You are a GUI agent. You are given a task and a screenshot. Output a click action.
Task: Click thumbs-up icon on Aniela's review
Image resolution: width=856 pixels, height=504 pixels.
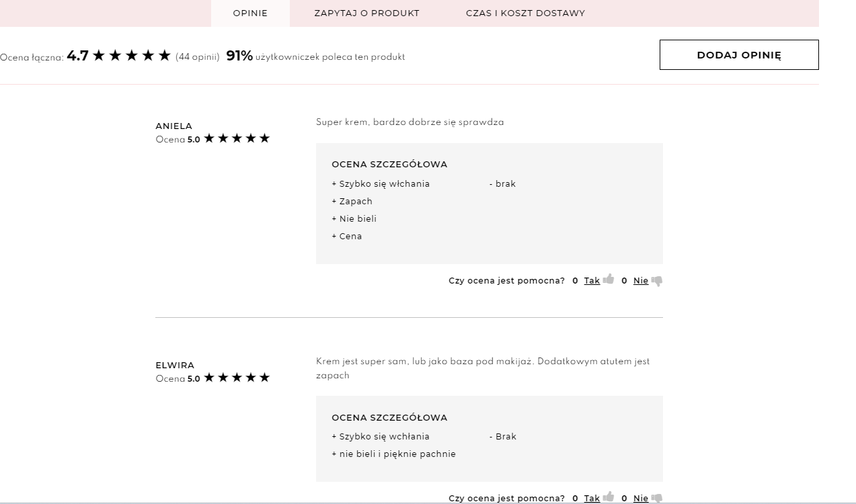pos(609,280)
